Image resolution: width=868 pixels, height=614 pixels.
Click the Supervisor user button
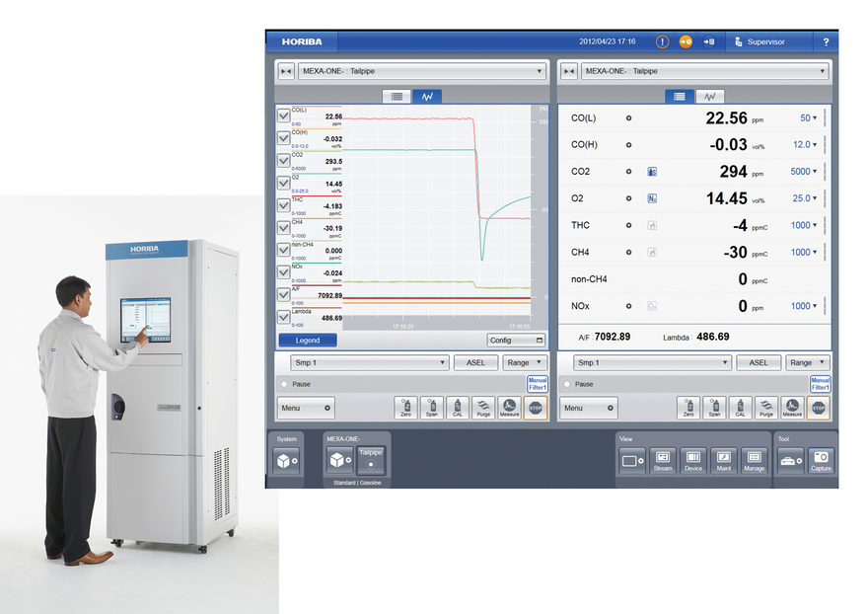point(767,41)
